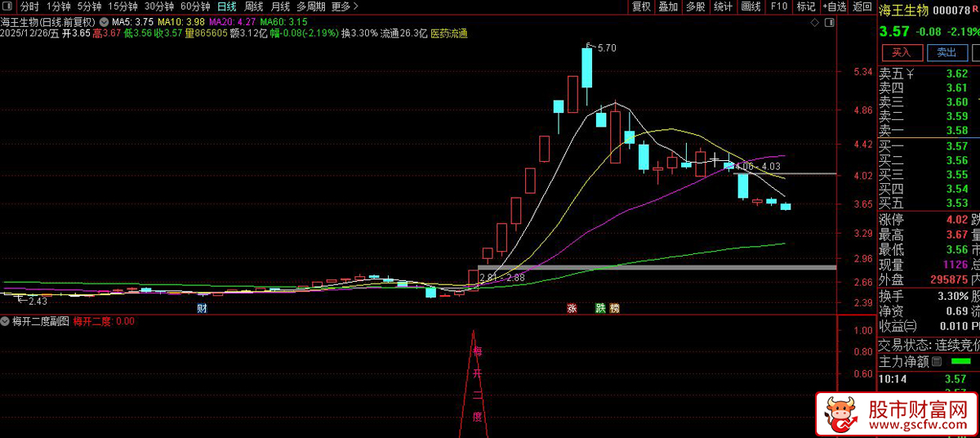
Task: Click the green 主力净额 bar
Action: point(960,361)
